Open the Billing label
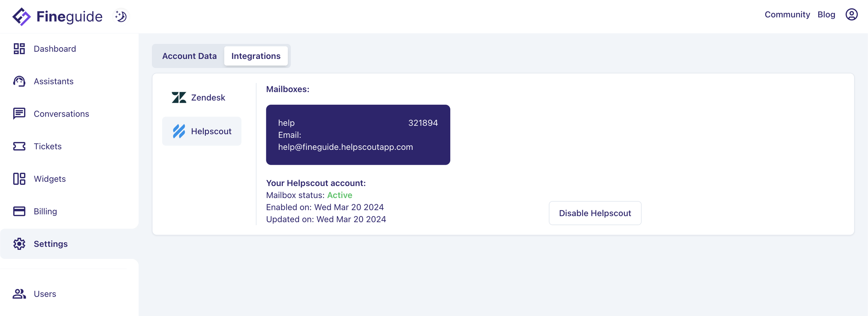 point(45,212)
